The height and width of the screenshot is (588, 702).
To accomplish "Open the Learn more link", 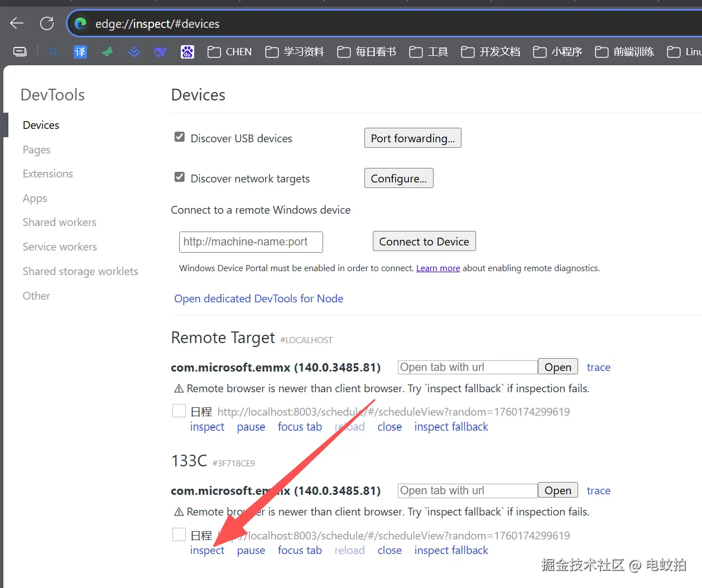I will [438, 268].
